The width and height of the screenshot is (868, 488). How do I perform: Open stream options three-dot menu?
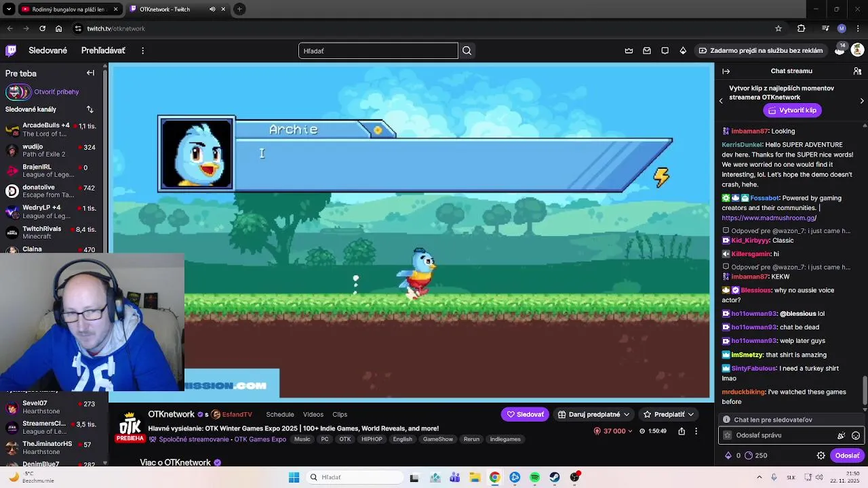click(x=696, y=431)
